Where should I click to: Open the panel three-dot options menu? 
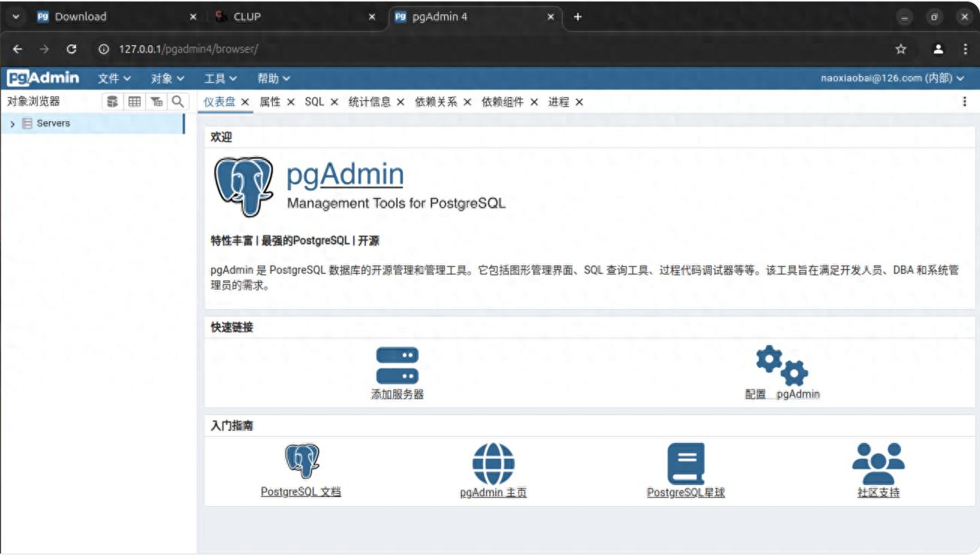(964, 102)
